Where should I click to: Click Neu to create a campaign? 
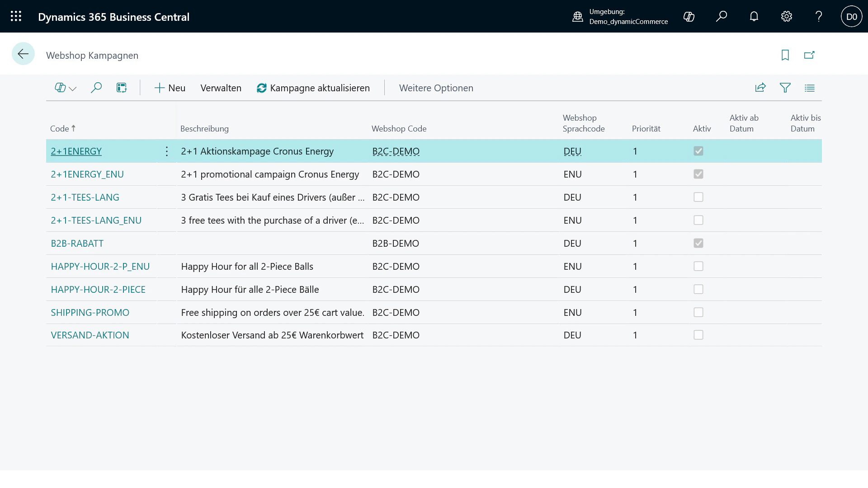170,88
